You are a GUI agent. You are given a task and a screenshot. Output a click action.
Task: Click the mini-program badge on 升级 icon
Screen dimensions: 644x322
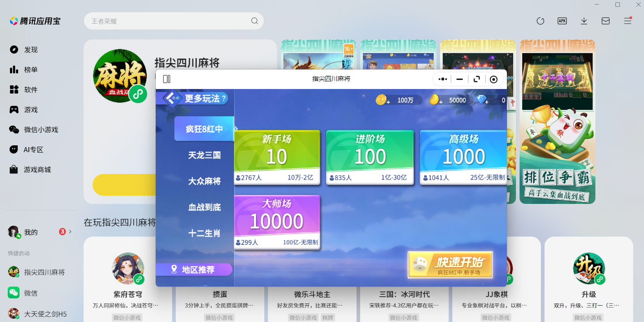(x=600, y=279)
